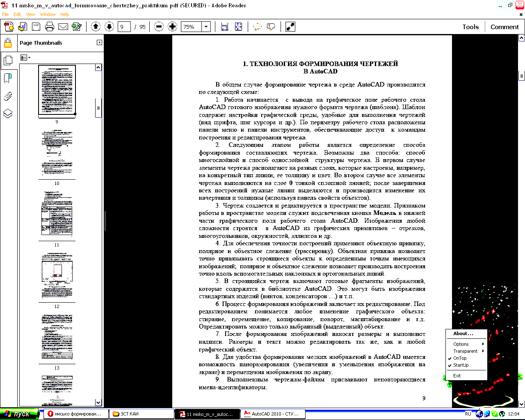Open the Page Thumbnails pane icon
Viewport: 525px width, 420px height.
8,60
